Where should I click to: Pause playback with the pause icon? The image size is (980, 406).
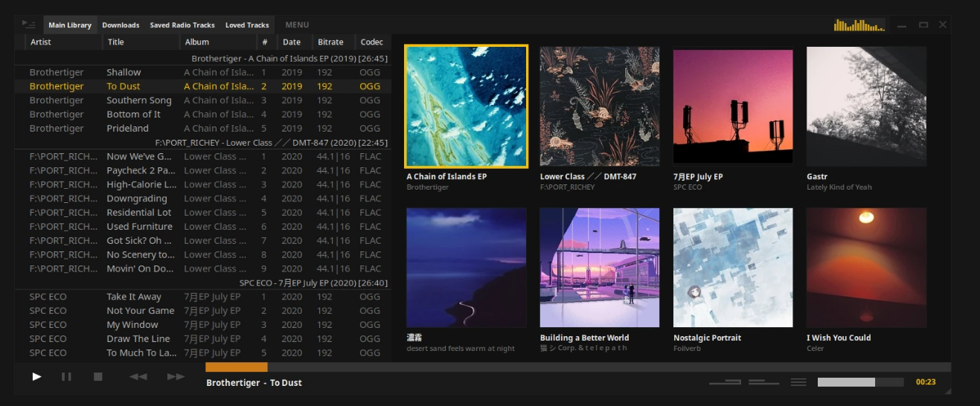pyautogui.click(x=66, y=377)
